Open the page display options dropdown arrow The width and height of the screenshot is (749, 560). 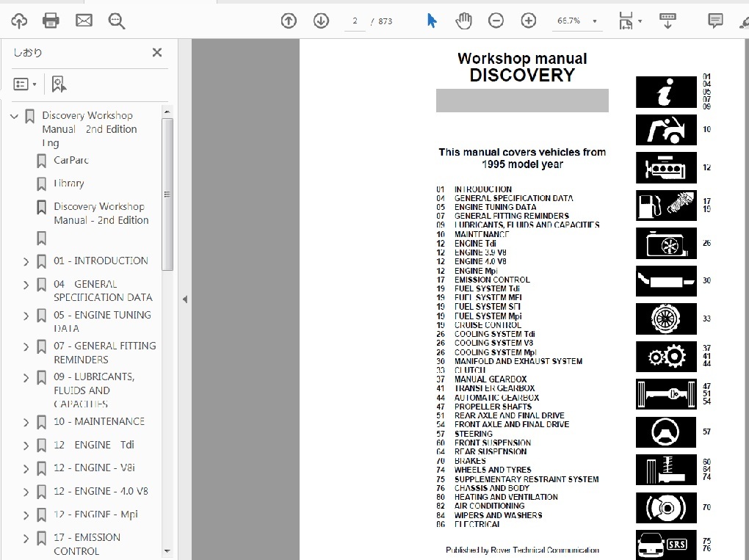click(x=640, y=21)
